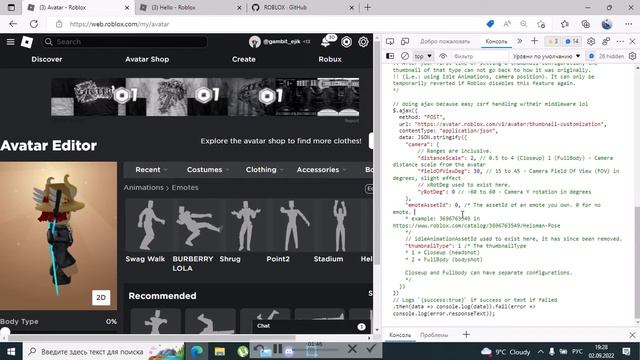Add a new DevTools tool tab
Viewport: 640px width, 360px height.
click(534, 41)
